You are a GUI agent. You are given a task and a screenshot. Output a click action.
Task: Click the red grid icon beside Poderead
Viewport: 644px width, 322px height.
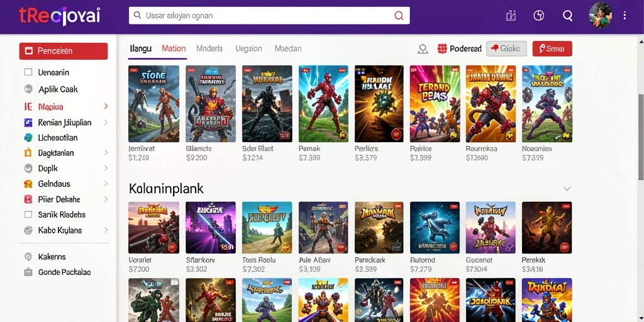[x=442, y=48]
